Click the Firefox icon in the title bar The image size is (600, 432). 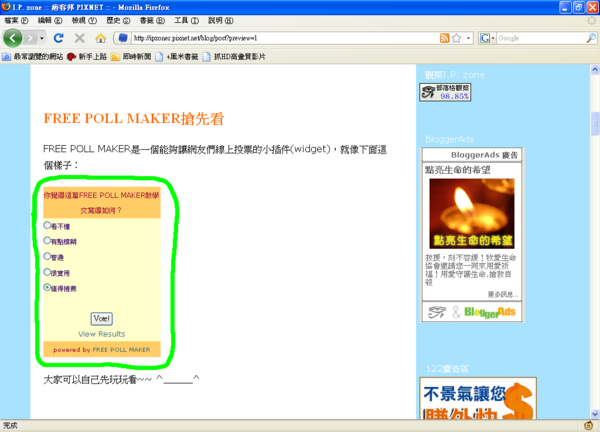(6, 7)
